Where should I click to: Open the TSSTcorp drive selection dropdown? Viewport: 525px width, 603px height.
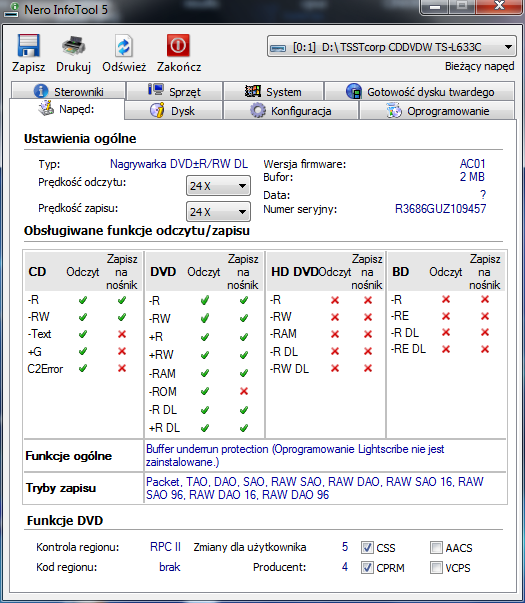tap(392, 47)
